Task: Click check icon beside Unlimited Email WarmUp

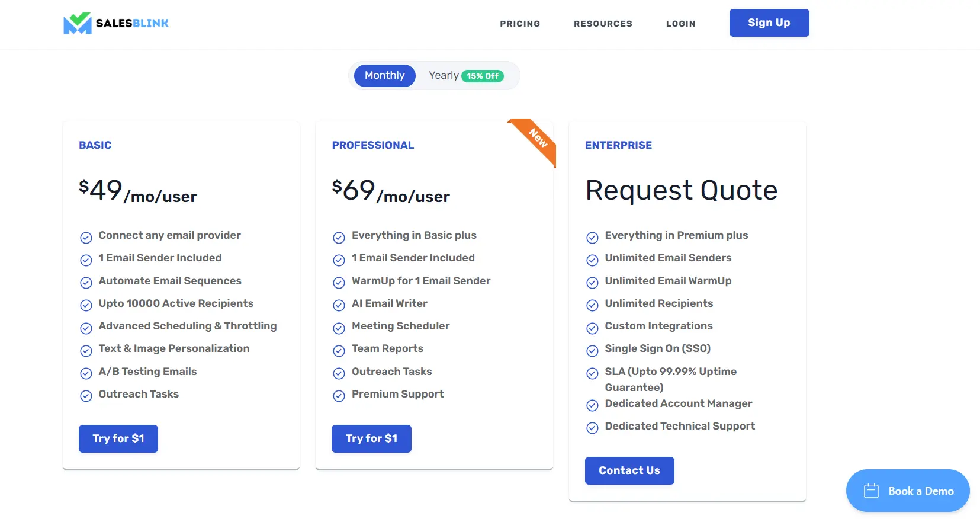Action: (x=592, y=283)
